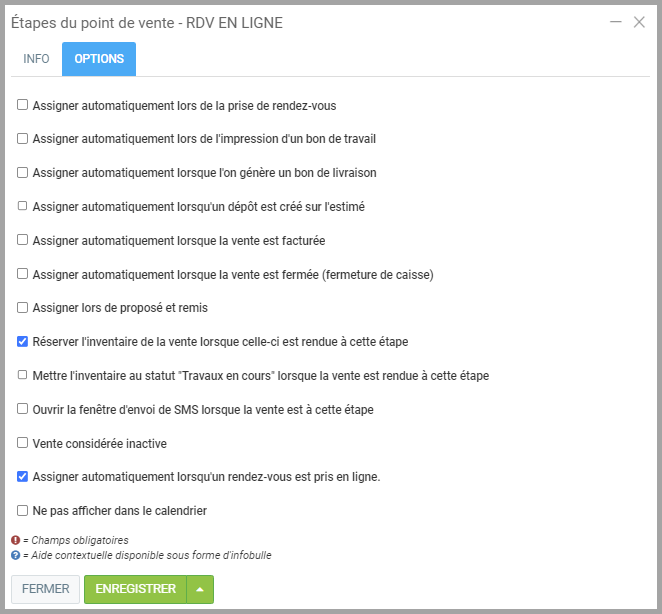Click the FERMER button
This screenshot has height=614, width=662.
pos(46,589)
